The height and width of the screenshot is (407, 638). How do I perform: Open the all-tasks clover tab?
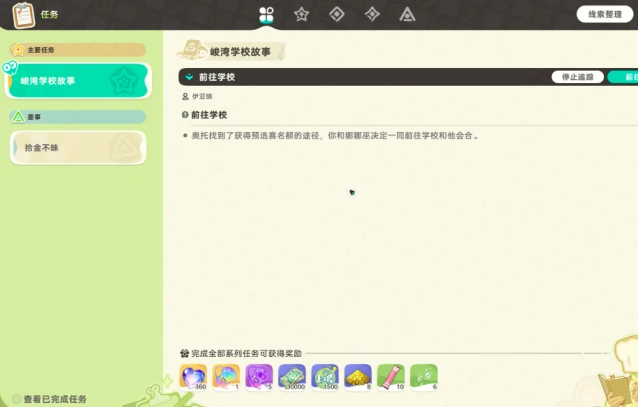(267, 15)
